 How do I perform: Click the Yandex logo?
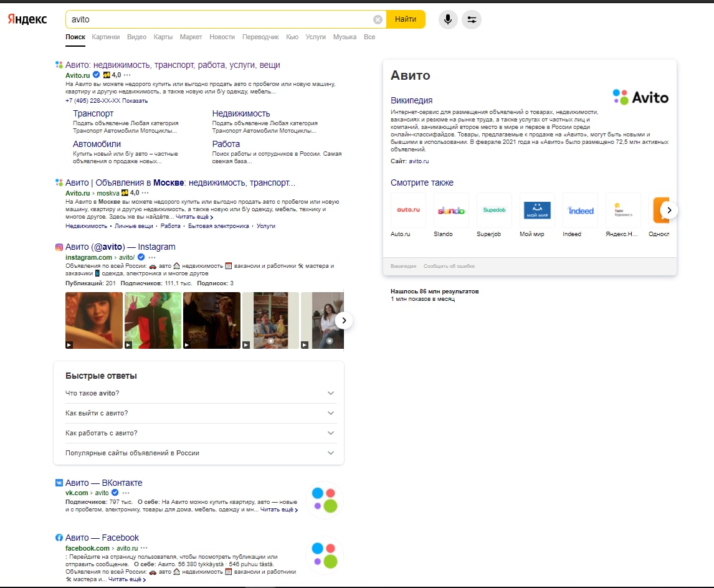tap(27, 19)
